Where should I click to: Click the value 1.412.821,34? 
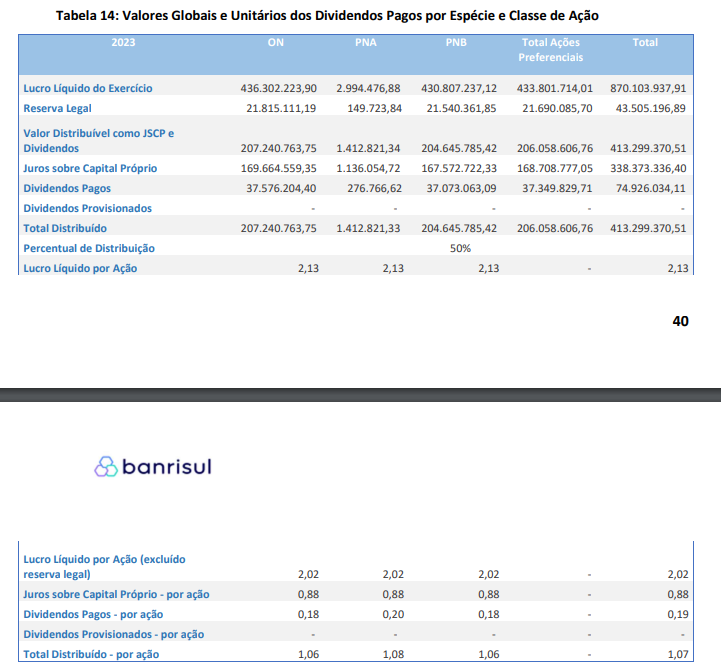coord(368,149)
